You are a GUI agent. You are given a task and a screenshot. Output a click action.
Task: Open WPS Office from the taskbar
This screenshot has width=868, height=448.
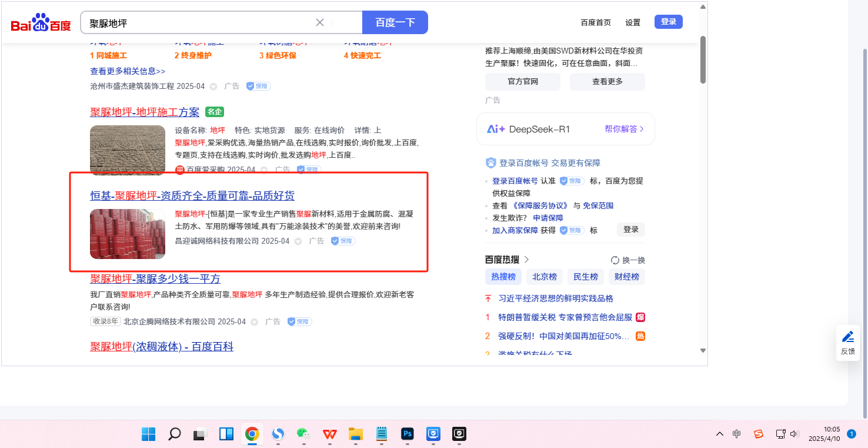(x=329, y=434)
